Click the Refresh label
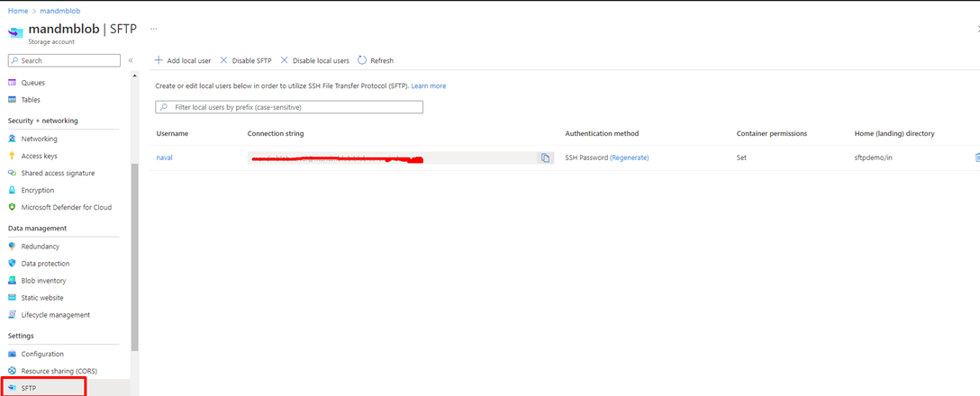The width and height of the screenshot is (980, 396). (382, 60)
